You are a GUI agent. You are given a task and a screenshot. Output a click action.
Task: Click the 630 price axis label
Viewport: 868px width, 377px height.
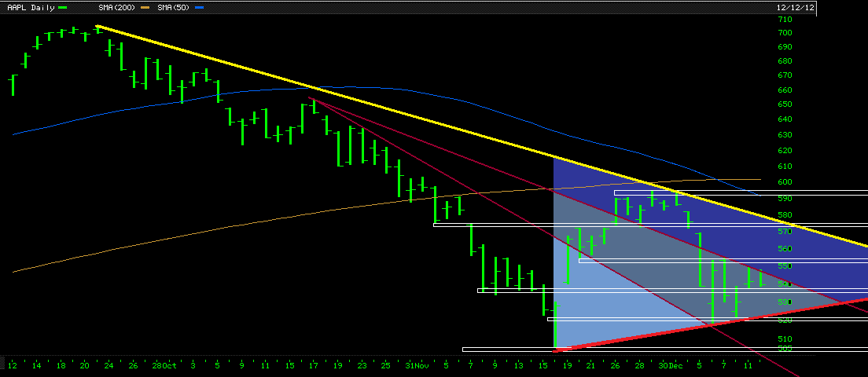[785, 135]
